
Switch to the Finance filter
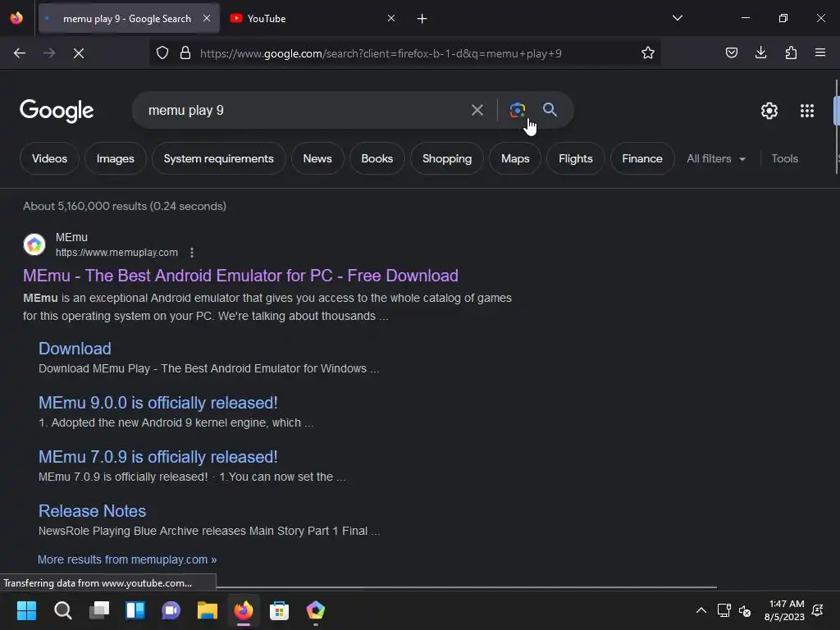641,158
